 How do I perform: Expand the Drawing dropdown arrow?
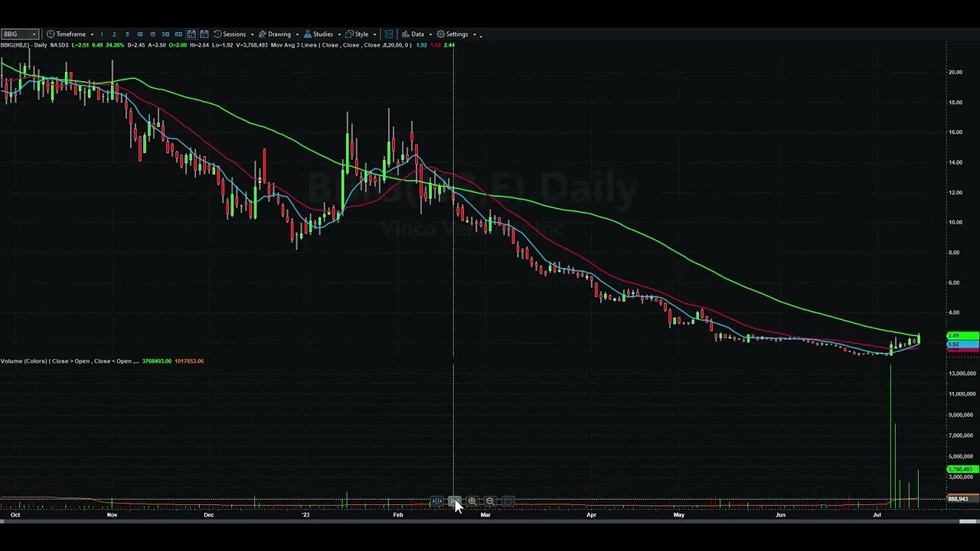[297, 34]
